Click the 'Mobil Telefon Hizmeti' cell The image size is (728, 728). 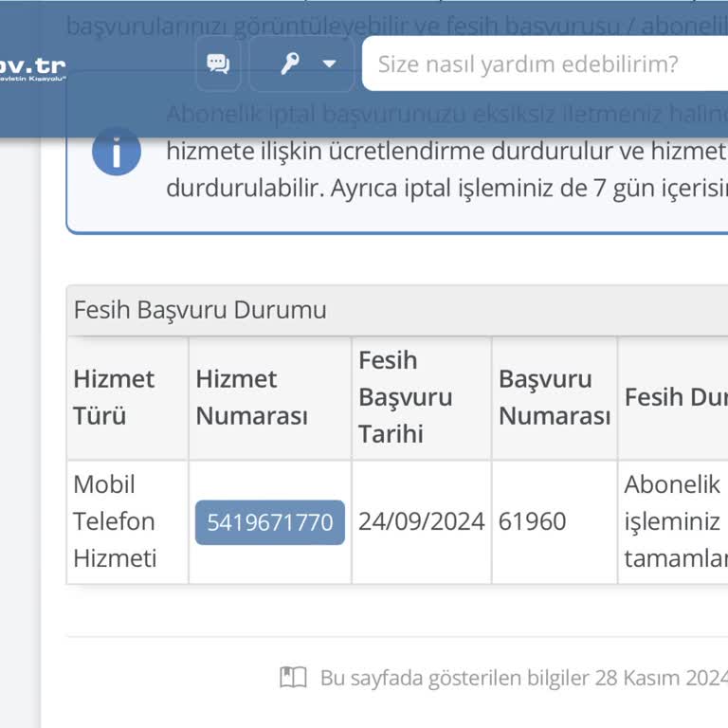(128, 522)
